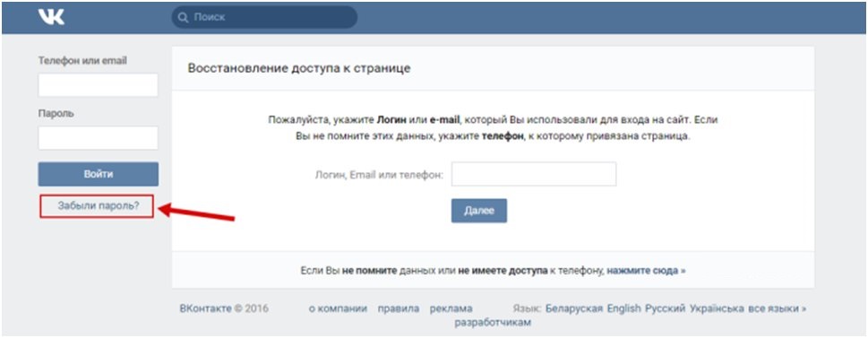
Task: Focus the Поиск search field
Action: pos(264,17)
